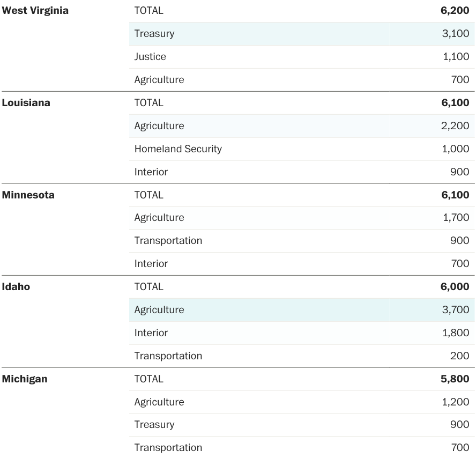Screen dimensions: 476x458
Task: Click Michigan's total value 5,800
Action: (x=455, y=379)
